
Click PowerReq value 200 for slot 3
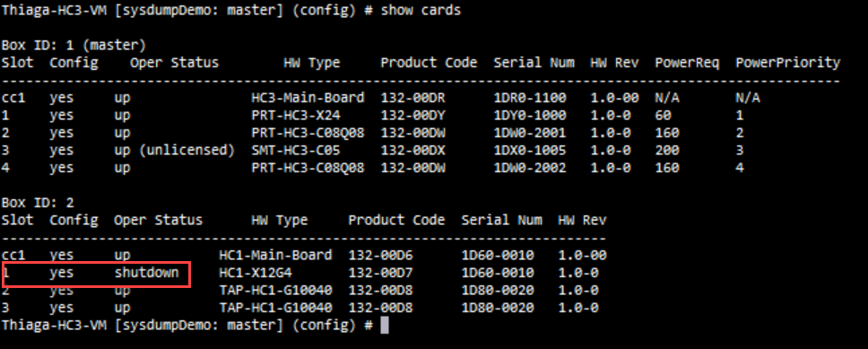point(666,151)
